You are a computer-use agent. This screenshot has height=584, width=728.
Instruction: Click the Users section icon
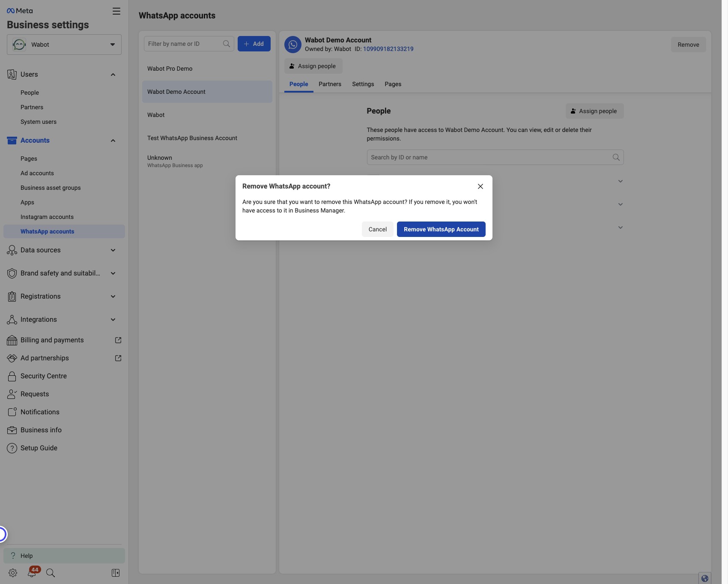12,75
